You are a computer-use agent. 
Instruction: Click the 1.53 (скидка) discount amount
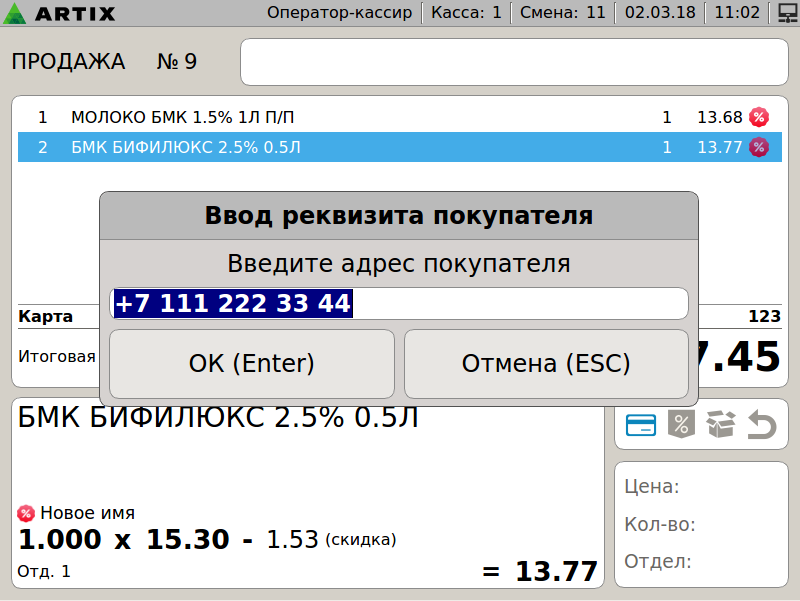331,540
